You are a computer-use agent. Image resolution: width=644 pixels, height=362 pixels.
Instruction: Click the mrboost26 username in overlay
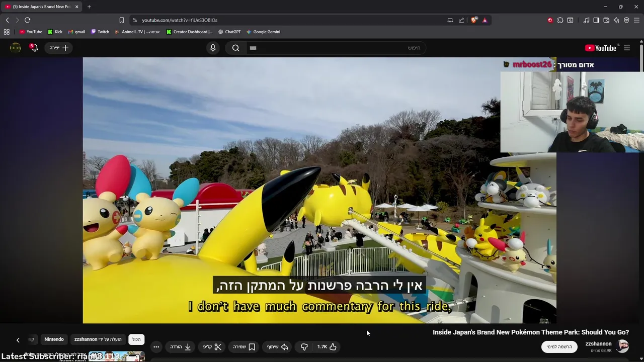tap(532, 64)
